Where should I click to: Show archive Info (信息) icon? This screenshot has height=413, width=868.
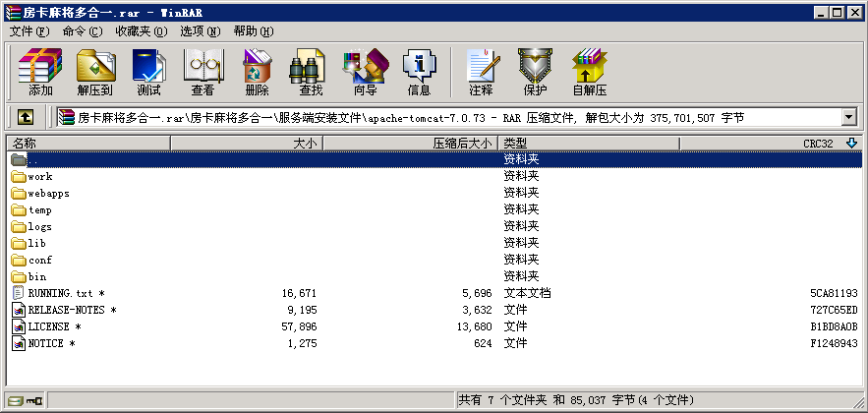(x=419, y=72)
